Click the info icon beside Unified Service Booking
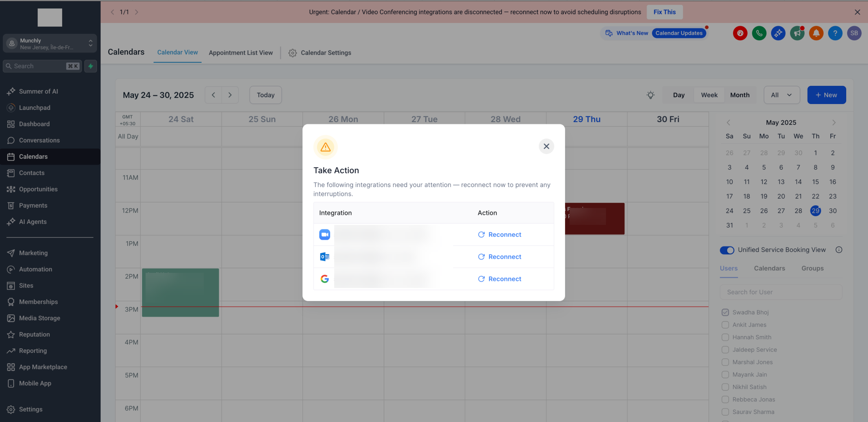Viewport: 868px width, 422px height. coord(839,250)
